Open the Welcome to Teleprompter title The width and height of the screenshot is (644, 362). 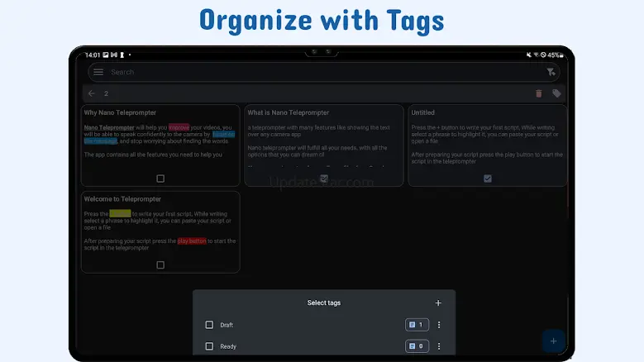(x=122, y=199)
